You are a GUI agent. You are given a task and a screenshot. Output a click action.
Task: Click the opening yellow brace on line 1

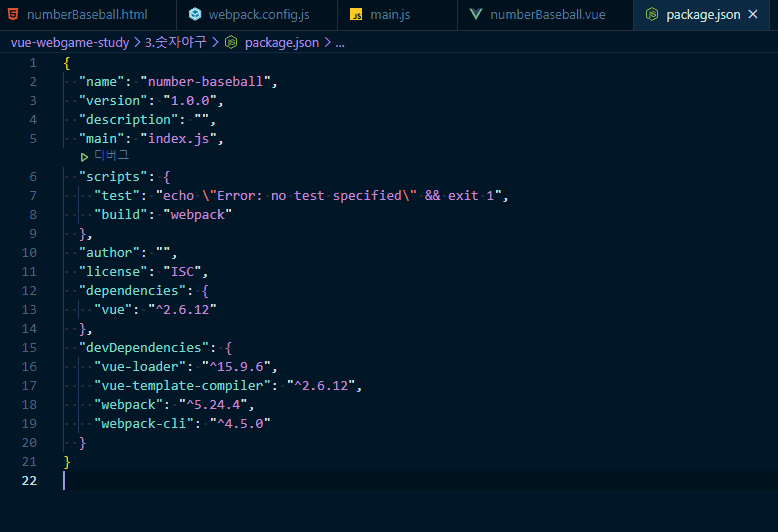[67, 63]
